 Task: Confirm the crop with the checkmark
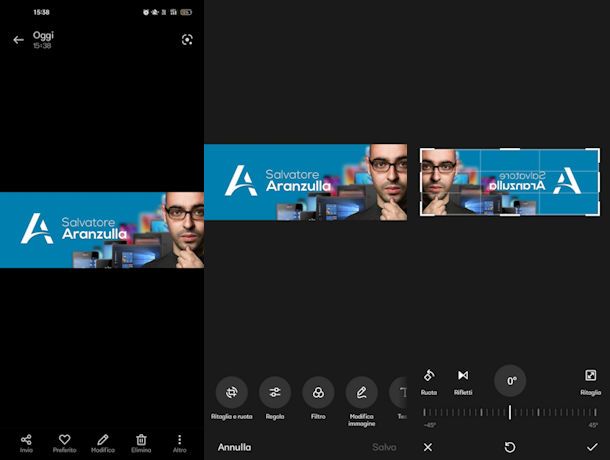click(x=592, y=447)
